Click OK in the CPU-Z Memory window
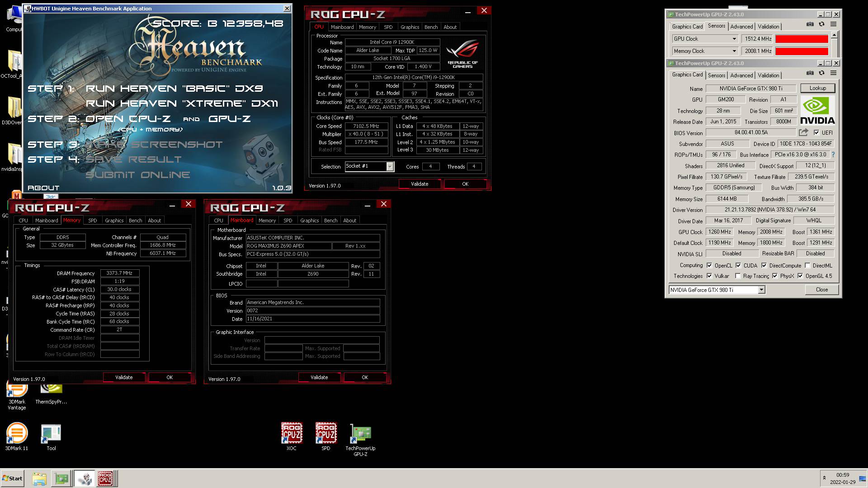The height and width of the screenshot is (488, 868). tap(170, 377)
